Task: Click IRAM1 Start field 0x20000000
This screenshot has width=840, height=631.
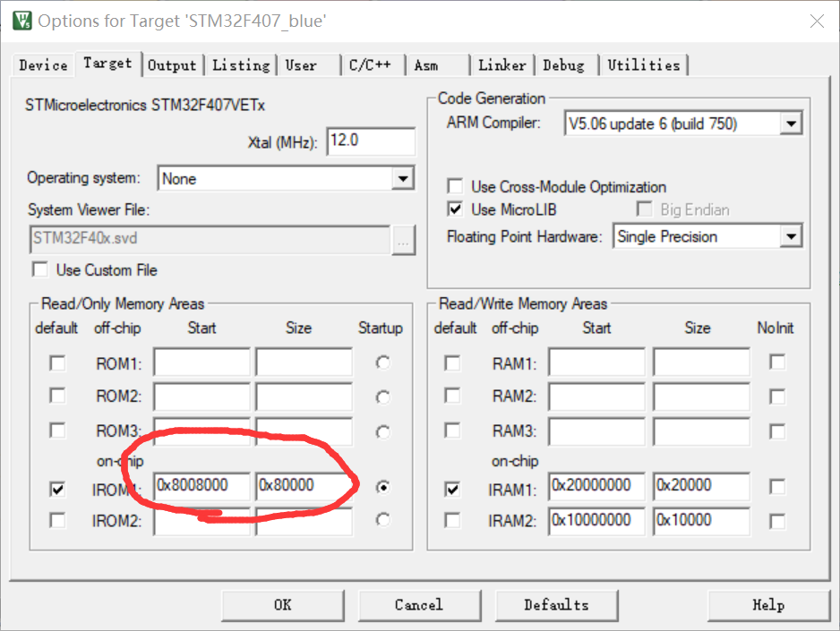Action: click(x=596, y=486)
